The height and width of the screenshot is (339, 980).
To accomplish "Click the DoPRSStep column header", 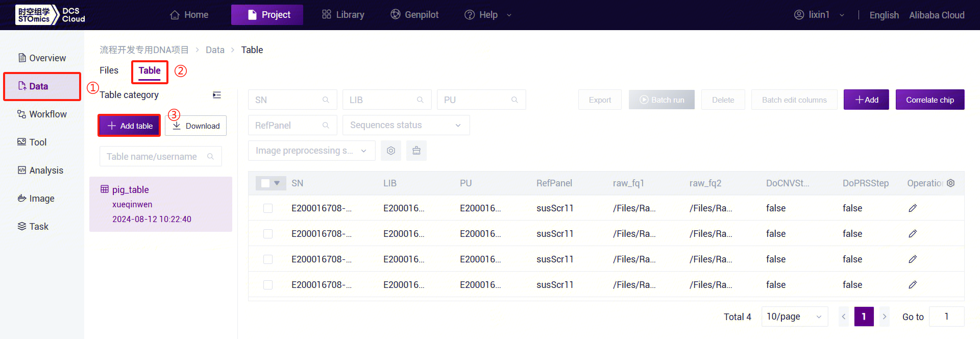I will click(866, 183).
